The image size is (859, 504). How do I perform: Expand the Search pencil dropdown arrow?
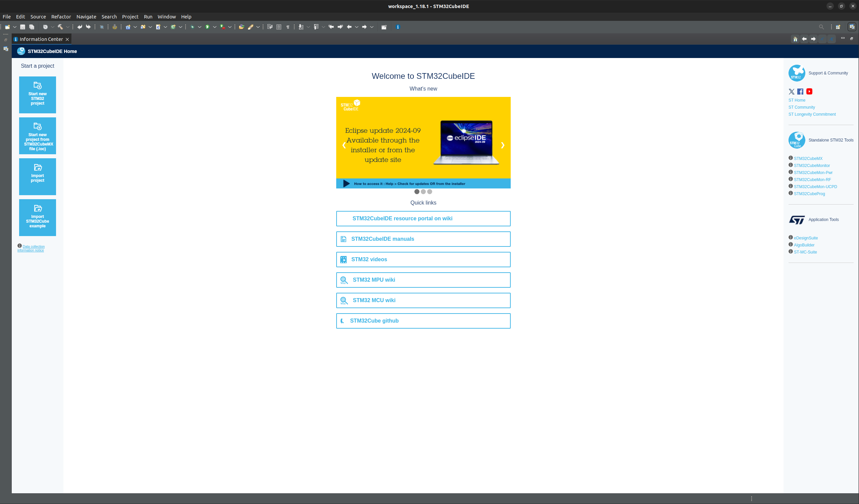coord(258,27)
